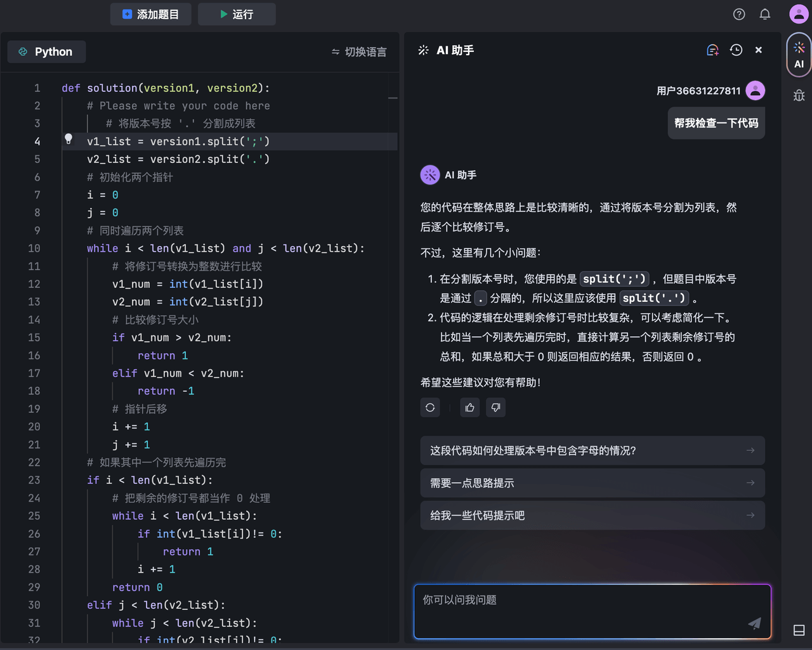812x650 pixels.
Task: Select the Python tab
Action: tap(46, 52)
